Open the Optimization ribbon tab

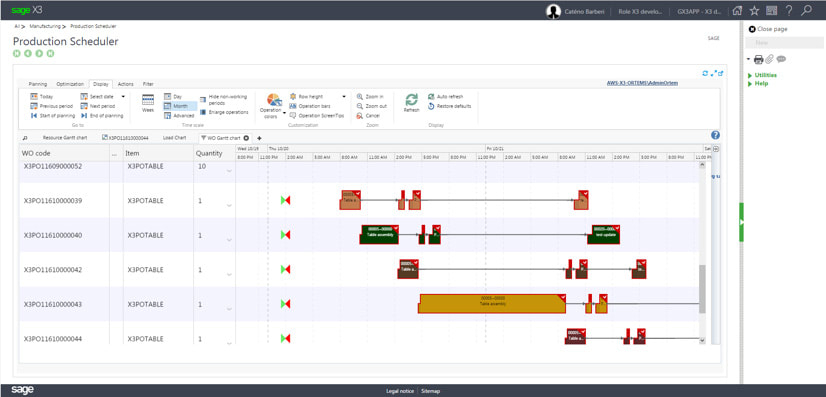tap(70, 84)
